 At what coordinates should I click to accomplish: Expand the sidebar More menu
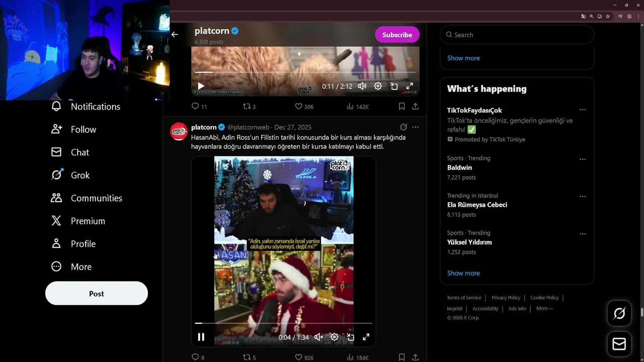coord(71,266)
